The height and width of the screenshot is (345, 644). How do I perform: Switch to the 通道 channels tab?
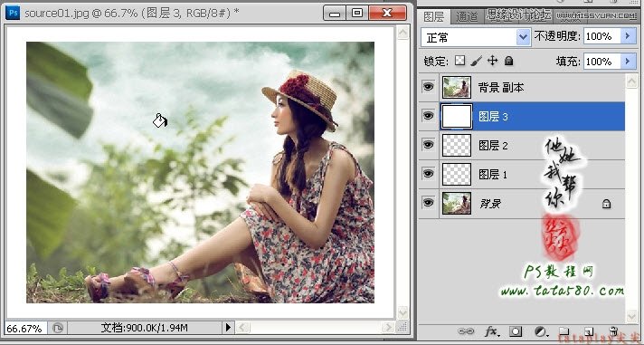click(467, 17)
